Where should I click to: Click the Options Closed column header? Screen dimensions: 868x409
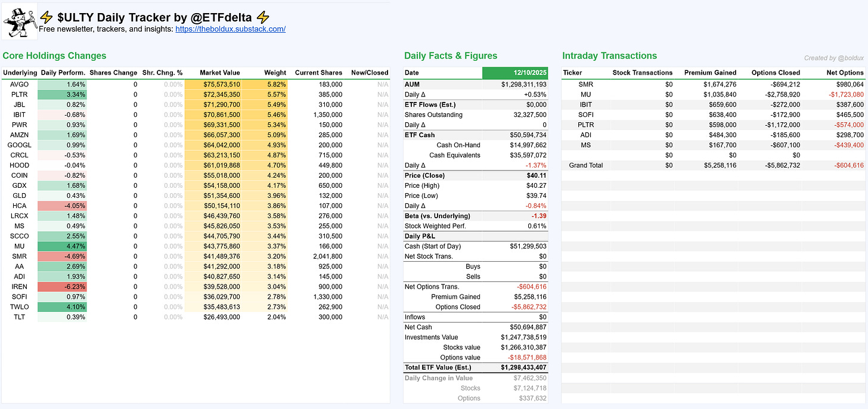coord(776,73)
